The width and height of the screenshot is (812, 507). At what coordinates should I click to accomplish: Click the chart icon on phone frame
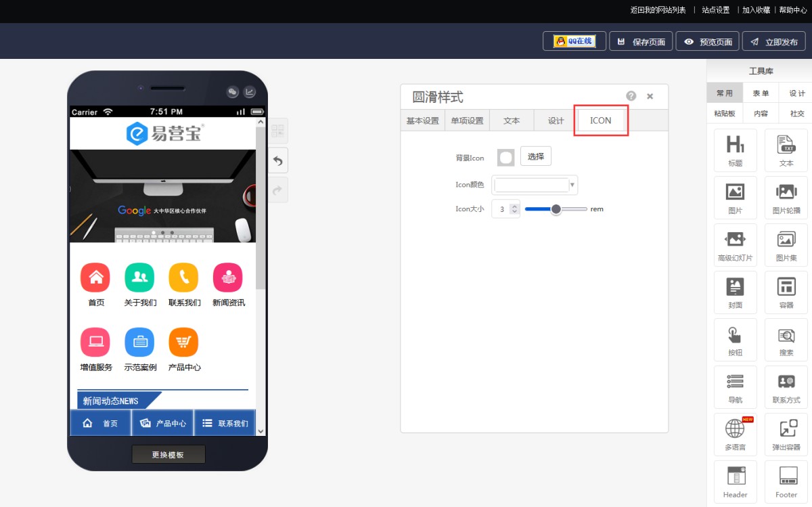(x=250, y=92)
